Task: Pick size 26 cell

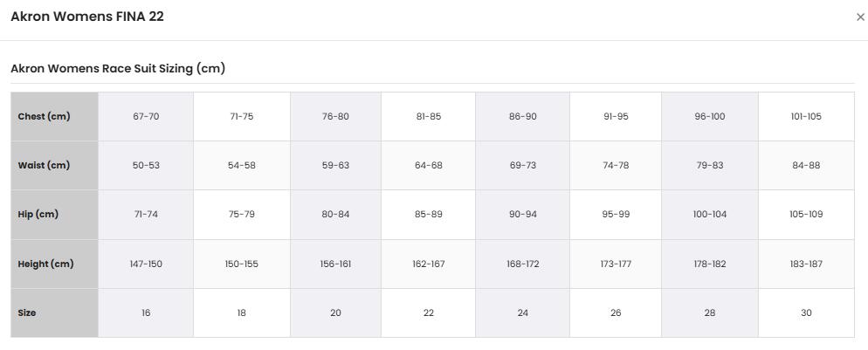Action: pos(616,313)
